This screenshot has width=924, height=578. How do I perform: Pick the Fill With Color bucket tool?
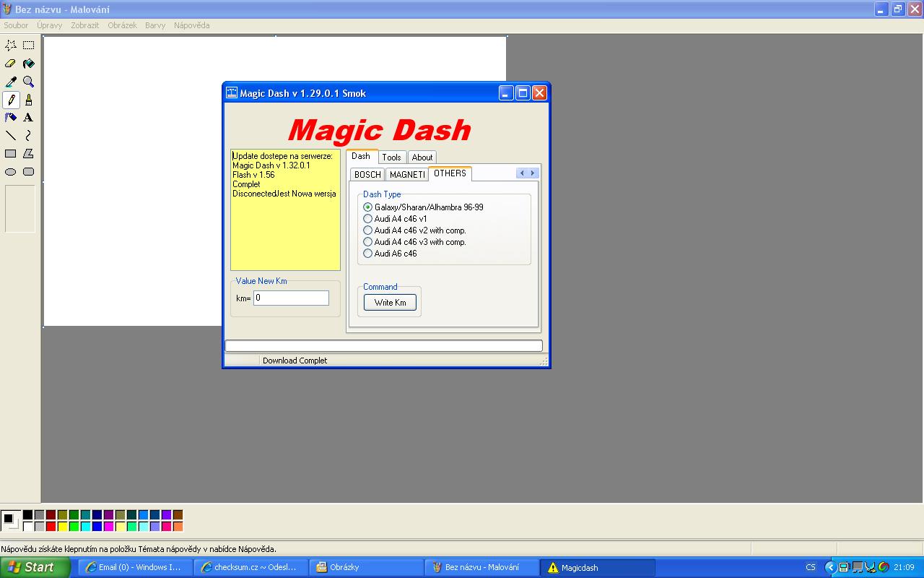coord(28,64)
